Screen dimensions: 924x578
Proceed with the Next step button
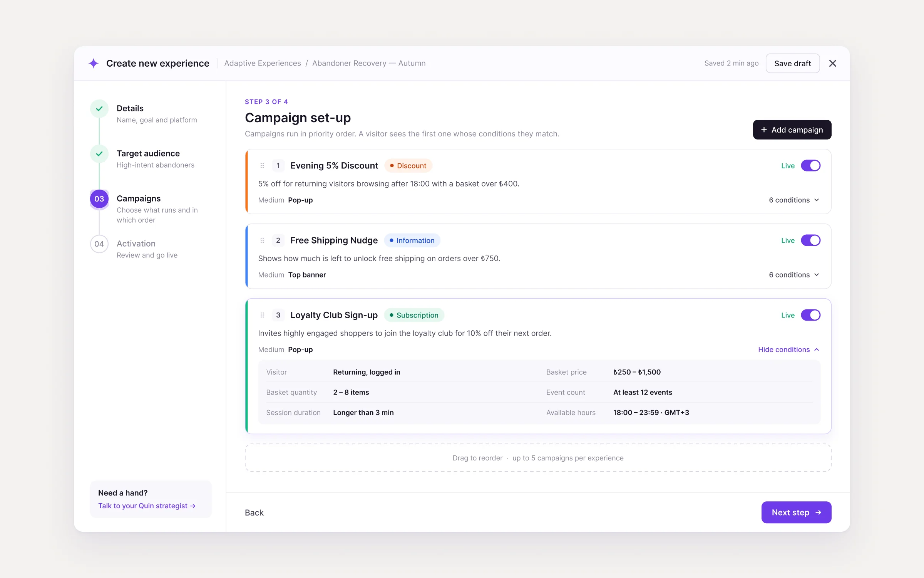pyautogui.click(x=797, y=512)
